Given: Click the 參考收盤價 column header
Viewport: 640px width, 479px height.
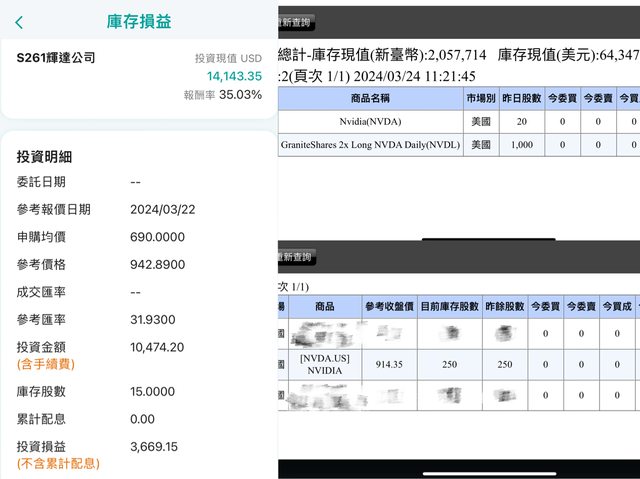Looking at the screenshot, I should click(x=389, y=306).
